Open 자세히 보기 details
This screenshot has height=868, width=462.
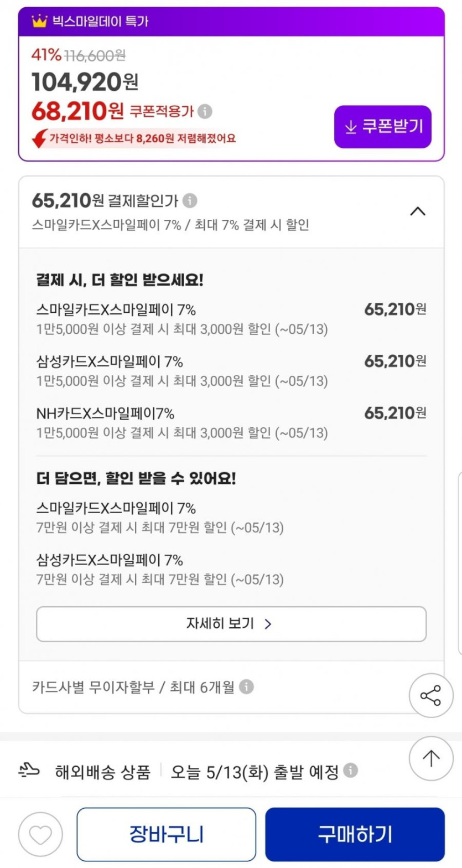(x=231, y=624)
